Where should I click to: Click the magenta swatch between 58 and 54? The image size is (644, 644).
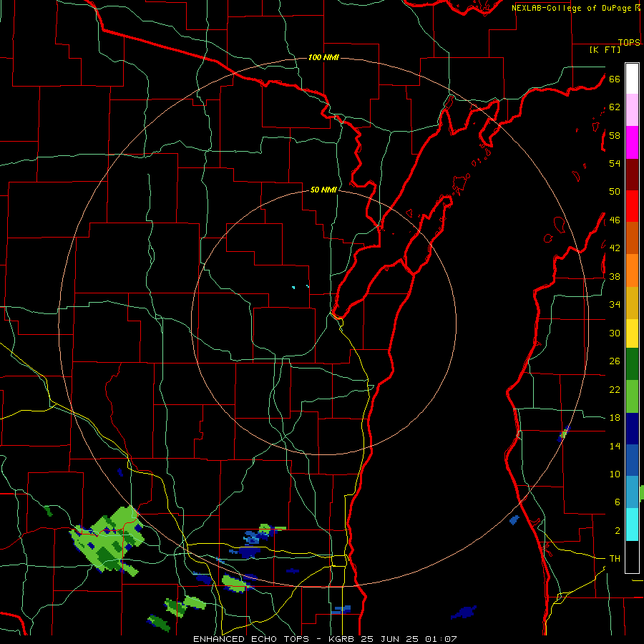click(x=632, y=142)
